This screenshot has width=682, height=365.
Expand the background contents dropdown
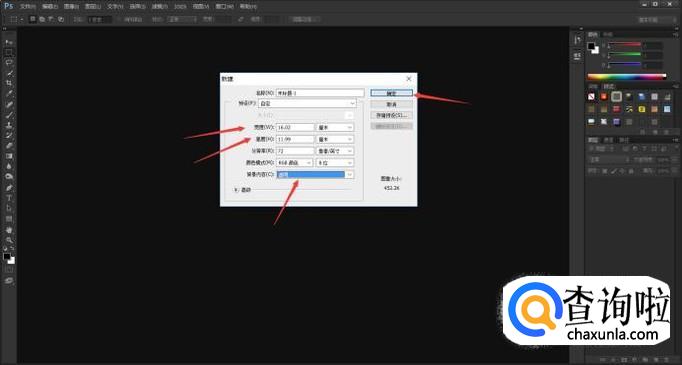315,174
